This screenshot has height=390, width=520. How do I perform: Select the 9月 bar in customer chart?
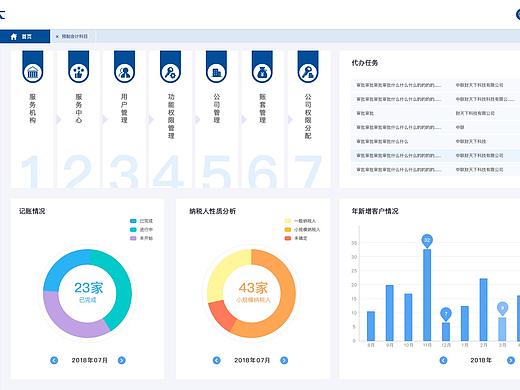[x=389, y=313]
